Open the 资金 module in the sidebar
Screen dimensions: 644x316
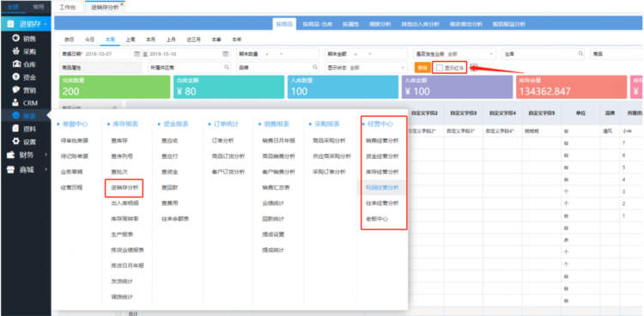coord(25,77)
